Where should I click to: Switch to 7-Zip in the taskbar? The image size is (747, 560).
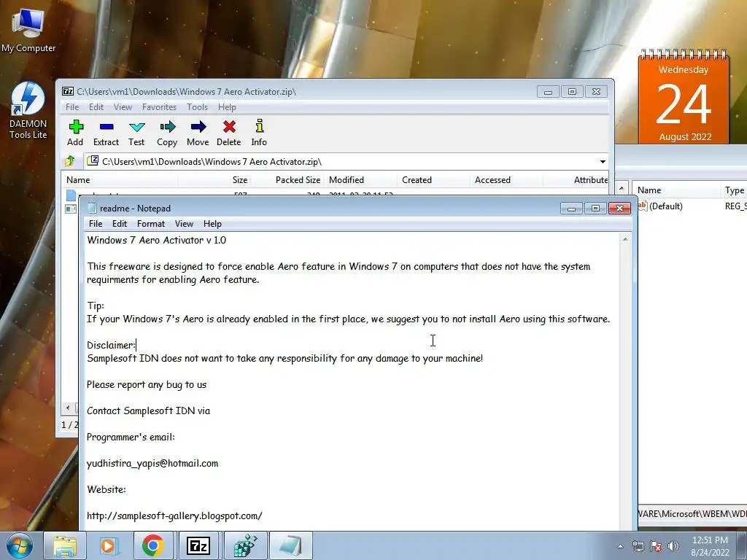(198, 545)
